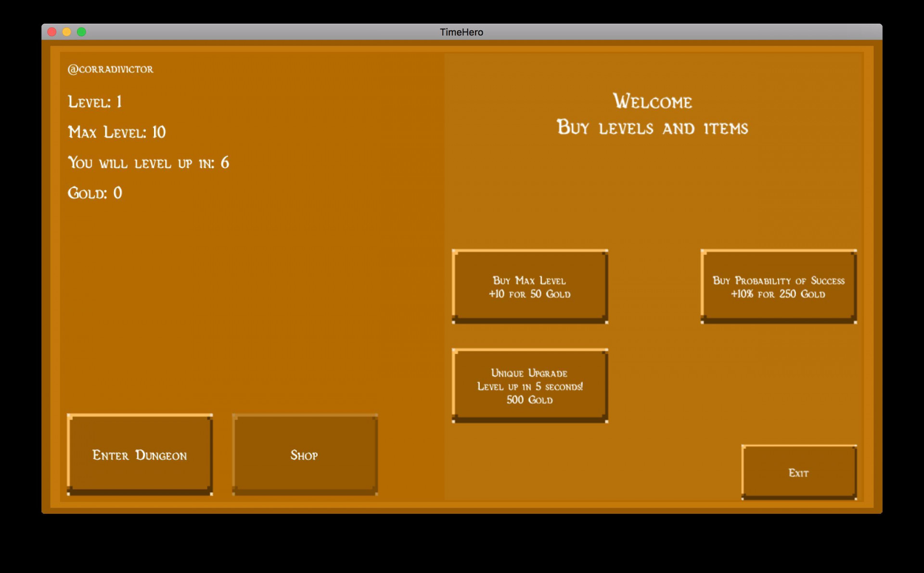
Task: Click the 'Buy levels and items' subtitle
Action: (653, 128)
